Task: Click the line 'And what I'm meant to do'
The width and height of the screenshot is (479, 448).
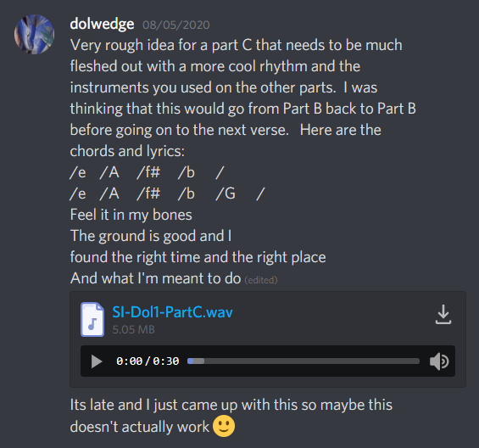Action: [155, 278]
